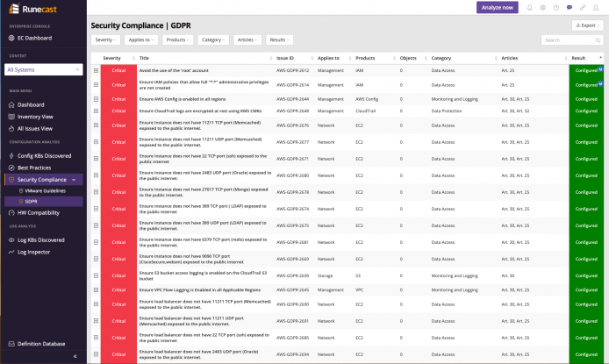This screenshot has height=364, width=609.
Task: Expand row about CloudTrail logs encrypted at rest
Action: [x=96, y=111]
